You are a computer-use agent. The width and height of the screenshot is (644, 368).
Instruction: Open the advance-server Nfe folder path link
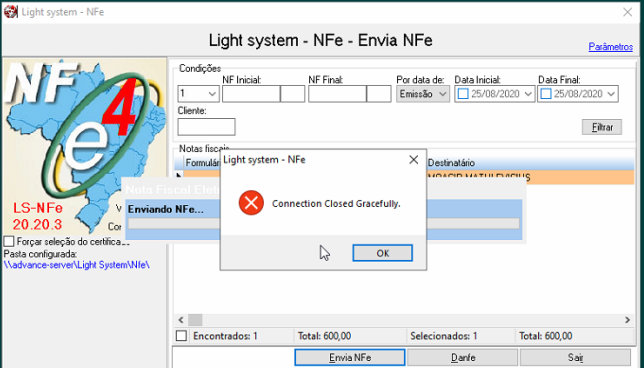pos(77,265)
